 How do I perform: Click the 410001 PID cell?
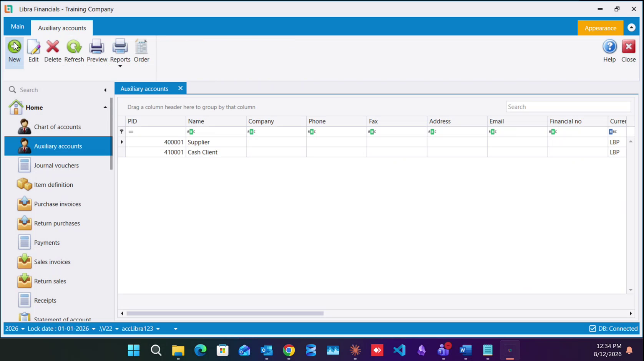tap(156, 152)
